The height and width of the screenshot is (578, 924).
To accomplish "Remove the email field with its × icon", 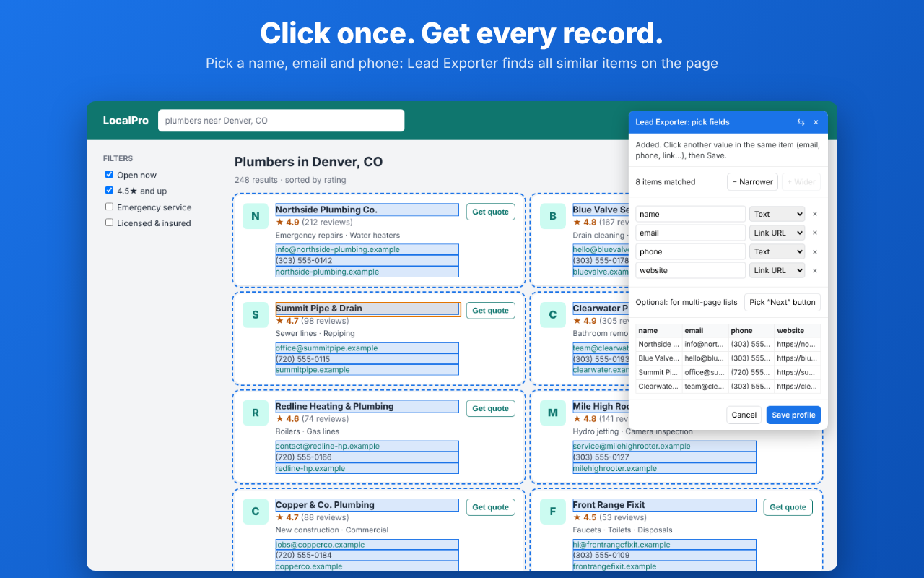I will (815, 233).
